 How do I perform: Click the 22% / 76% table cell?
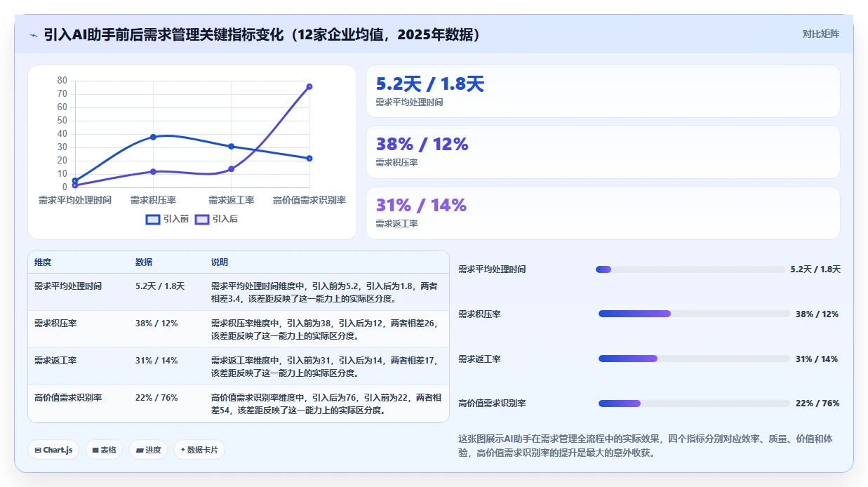point(156,398)
